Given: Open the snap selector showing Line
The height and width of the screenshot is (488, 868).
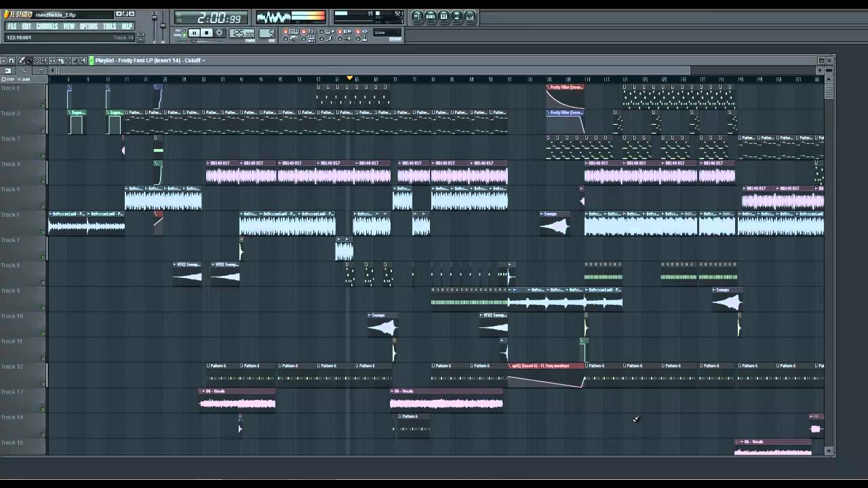Looking at the screenshot, I should click(387, 32).
